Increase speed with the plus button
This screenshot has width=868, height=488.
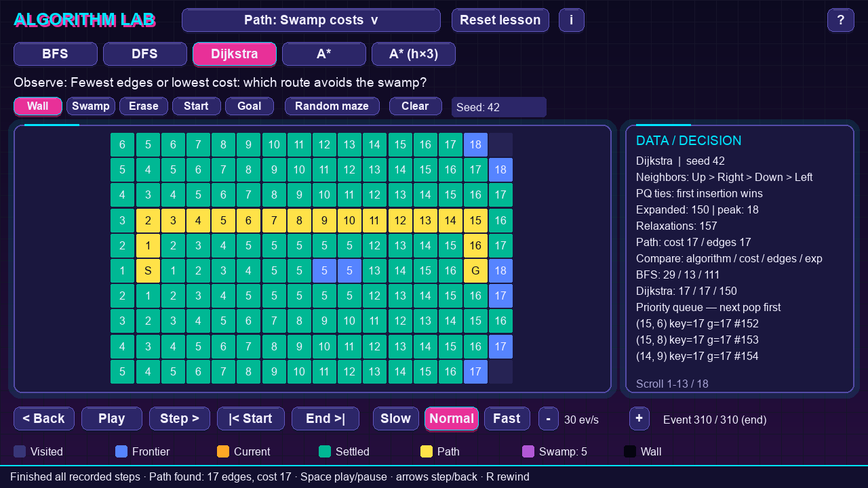pyautogui.click(x=639, y=419)
